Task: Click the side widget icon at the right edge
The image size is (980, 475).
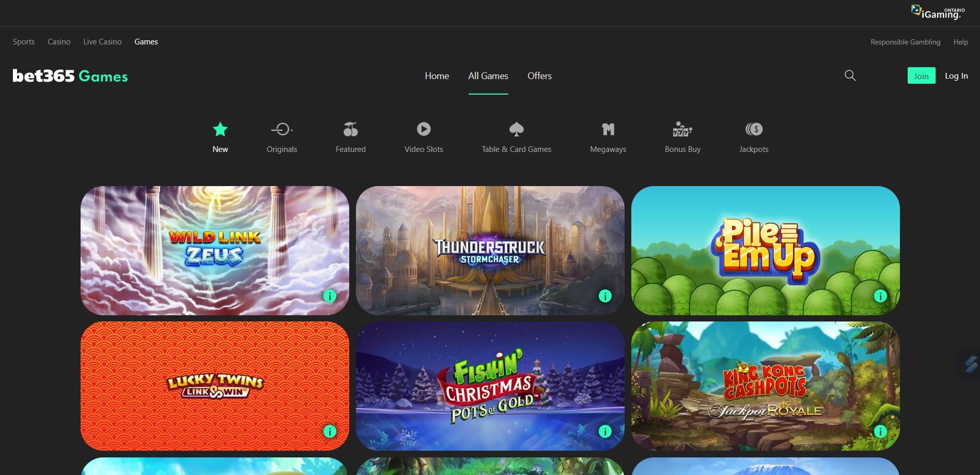Action: 970,364
